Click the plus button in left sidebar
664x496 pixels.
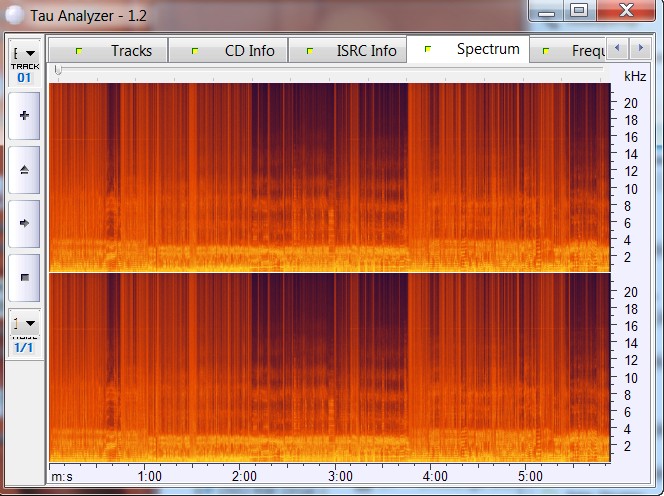pyautogui.click(x=24, y=115)
